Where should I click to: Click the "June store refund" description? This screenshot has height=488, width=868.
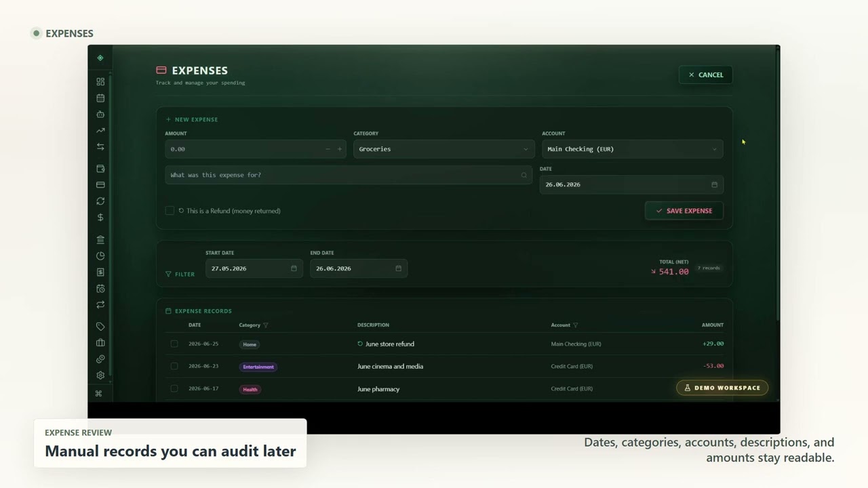pyautogui.click(x=390, y=344)
